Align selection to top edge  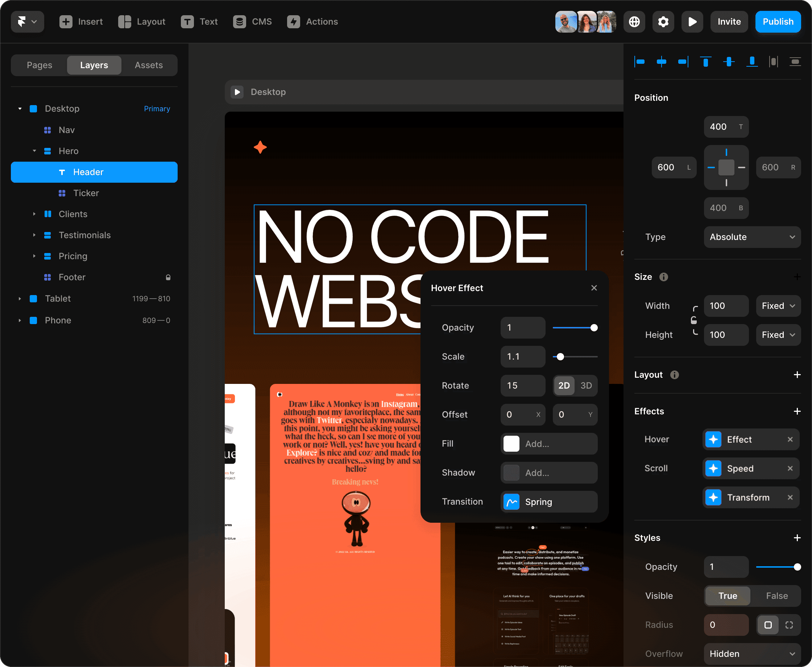coord(705,62)
